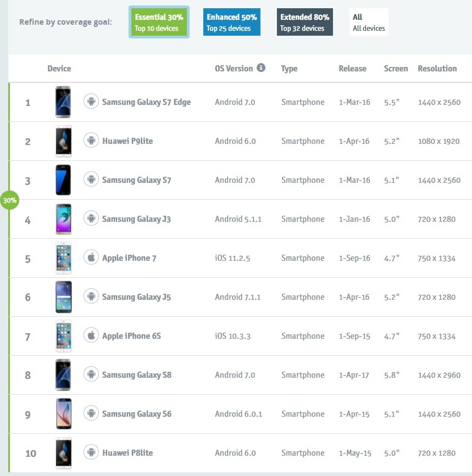Click Android icon beside Samsung Galaxy S6
Screen dimensions: 472x476
(x=91, y=413)
